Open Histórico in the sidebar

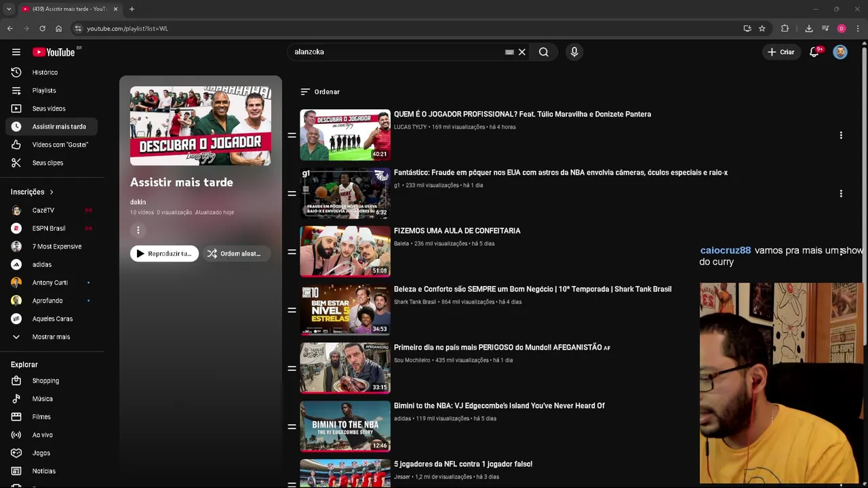coord(52,73)
